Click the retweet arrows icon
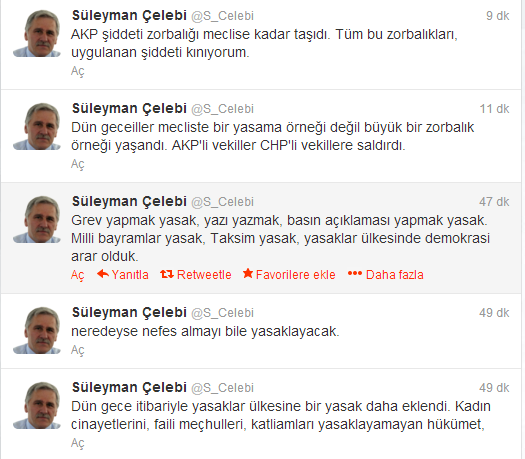Viewport: 525px width, 459px height. [167, 274]
